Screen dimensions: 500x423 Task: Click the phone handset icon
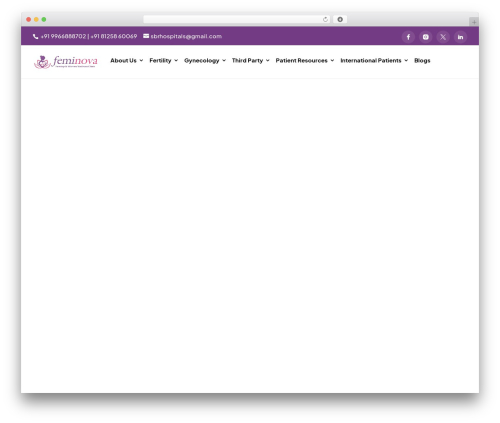pyautogui.click(x=36, y=36)
